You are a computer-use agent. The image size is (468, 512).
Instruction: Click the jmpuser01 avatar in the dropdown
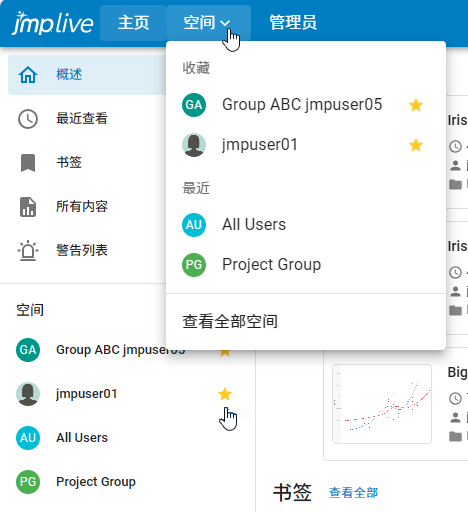click(x=194, y=145)
